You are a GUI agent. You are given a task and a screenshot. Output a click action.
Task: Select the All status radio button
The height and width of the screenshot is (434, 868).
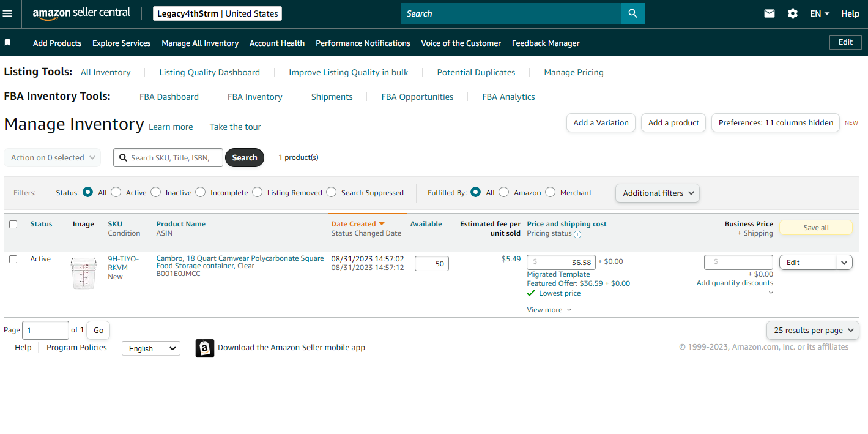tap(88, 192)
